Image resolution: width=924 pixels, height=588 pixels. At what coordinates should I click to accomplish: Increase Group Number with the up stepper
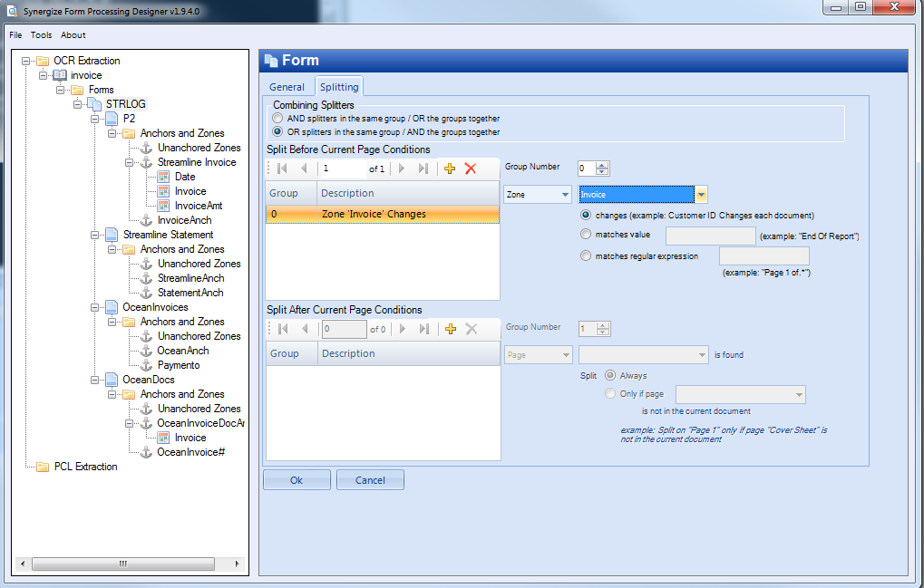click(602, 165)
